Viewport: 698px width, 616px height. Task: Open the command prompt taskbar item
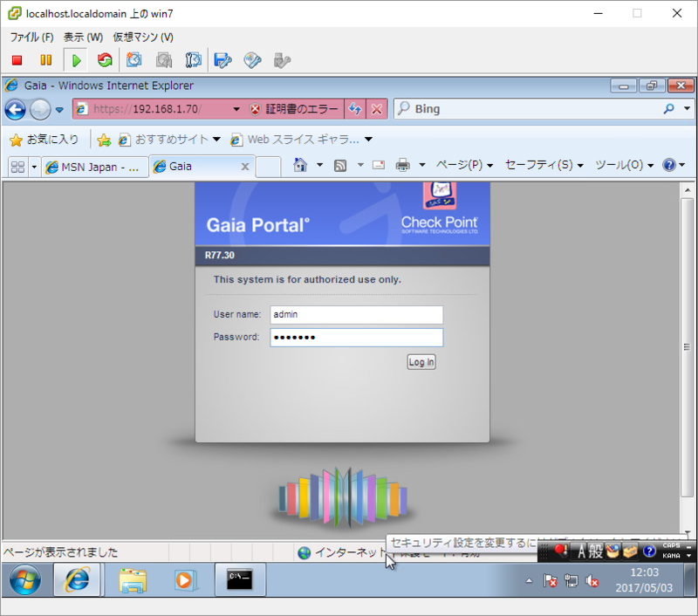pyautogui.click(x=241, y=579)
